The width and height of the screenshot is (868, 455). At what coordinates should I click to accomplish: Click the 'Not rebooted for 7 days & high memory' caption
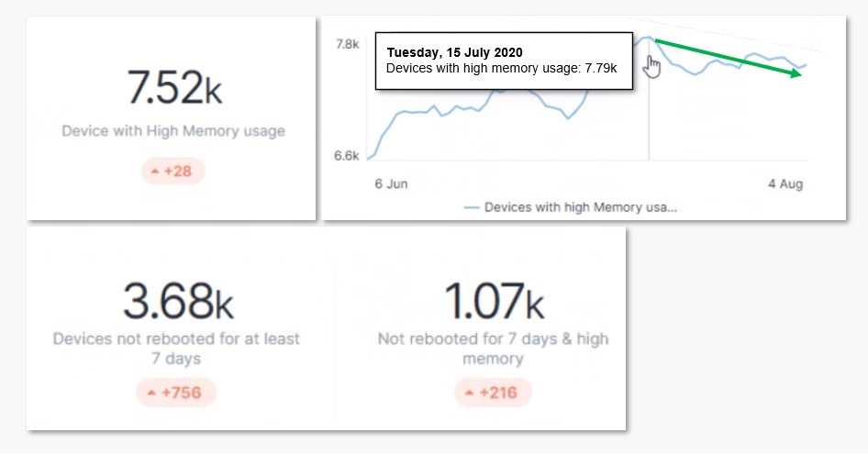click(493, 349)
